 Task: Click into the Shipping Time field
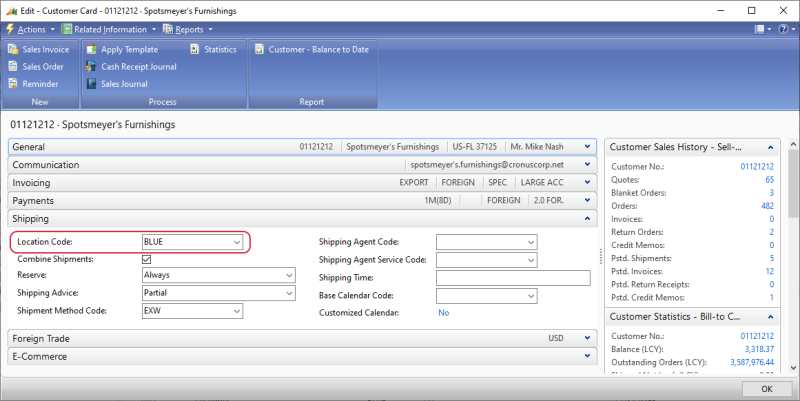point(513,278)
